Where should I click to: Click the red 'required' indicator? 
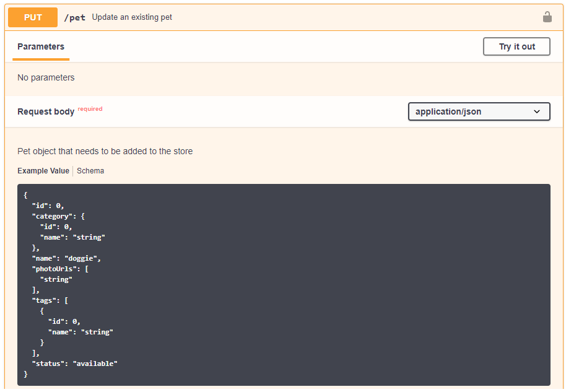pyautogui.click(x=90, y=108)
